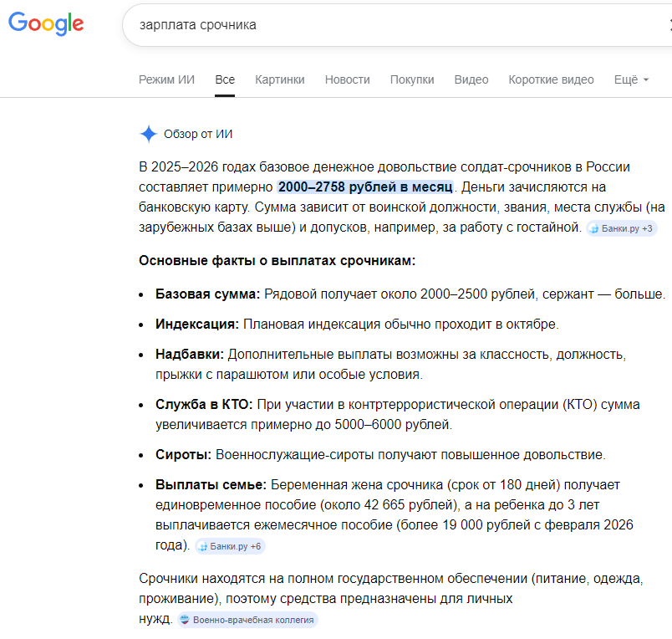Click the bold Выплаты семье term
The image size is (672, 639).
click(x=211, y=485)
